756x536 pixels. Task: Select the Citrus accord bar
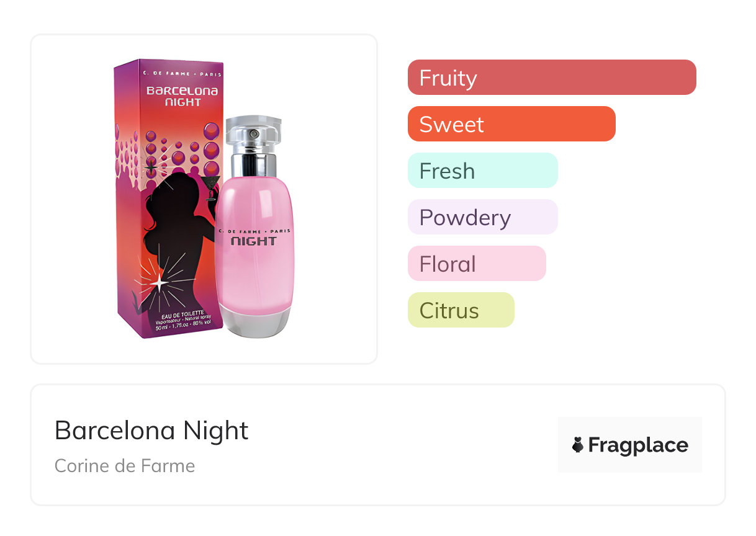pos(461,310)
